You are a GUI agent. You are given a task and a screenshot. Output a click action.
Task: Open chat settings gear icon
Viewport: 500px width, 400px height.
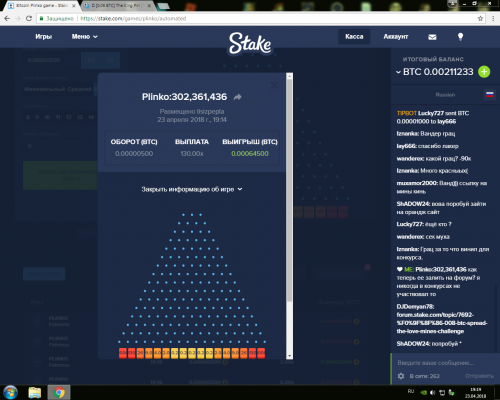click(401, 376)
